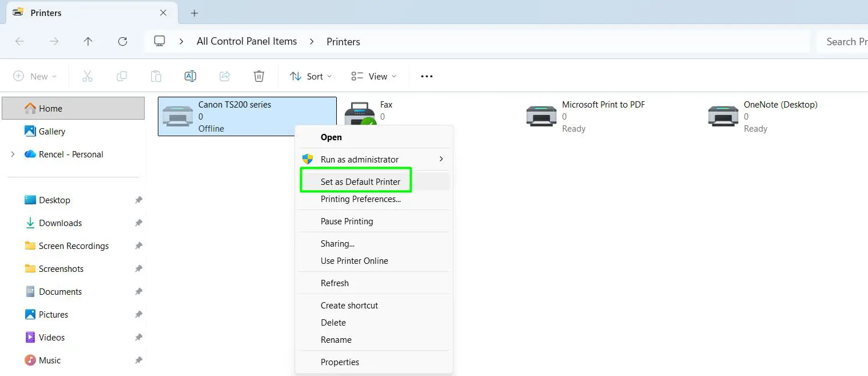Unpin Pictures from quick access
The image size is (868, 376).
tap(138, 315)
